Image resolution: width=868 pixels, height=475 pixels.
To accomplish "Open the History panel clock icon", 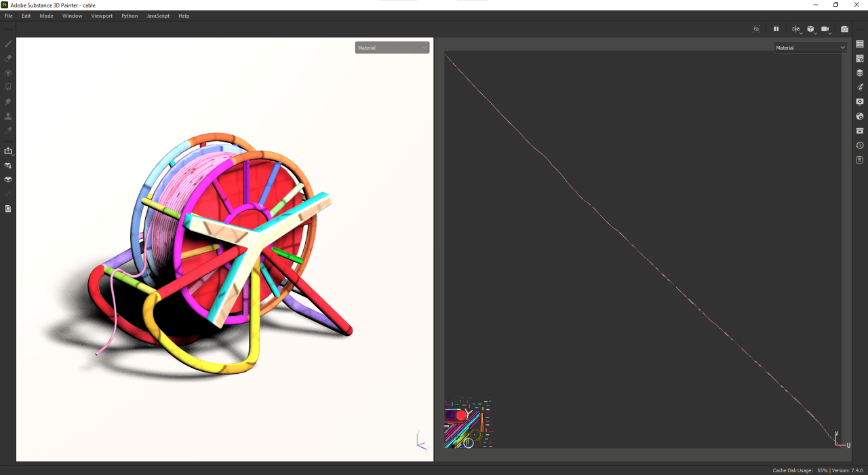I will coord(860,145).
